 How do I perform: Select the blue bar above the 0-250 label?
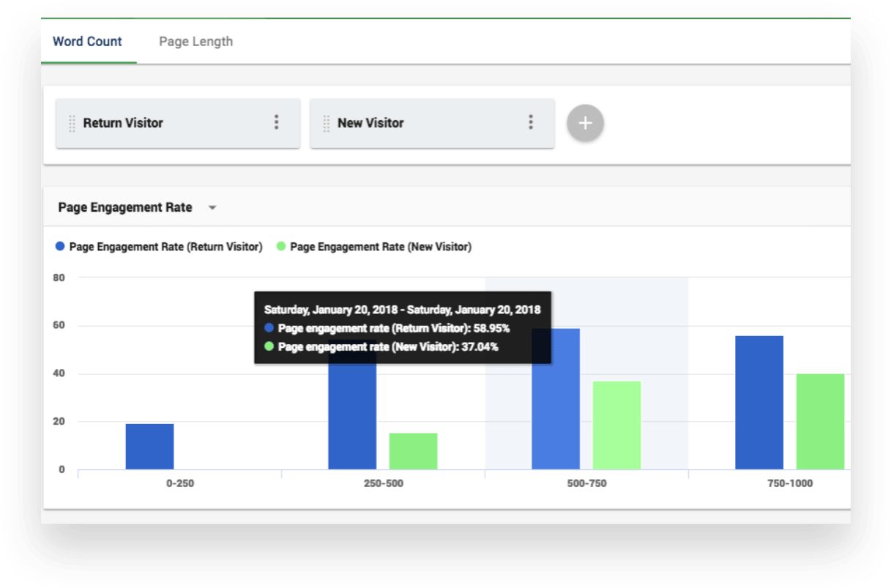149,445
